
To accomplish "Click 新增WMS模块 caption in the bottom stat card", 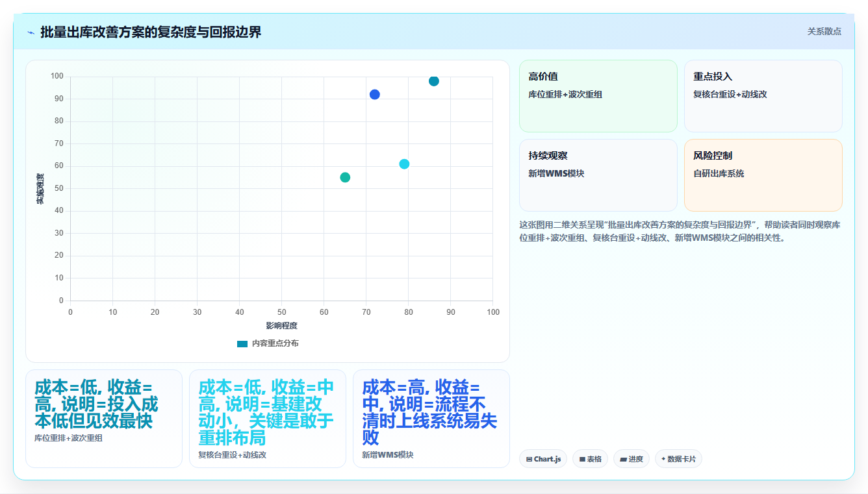I will click(387, 455).
